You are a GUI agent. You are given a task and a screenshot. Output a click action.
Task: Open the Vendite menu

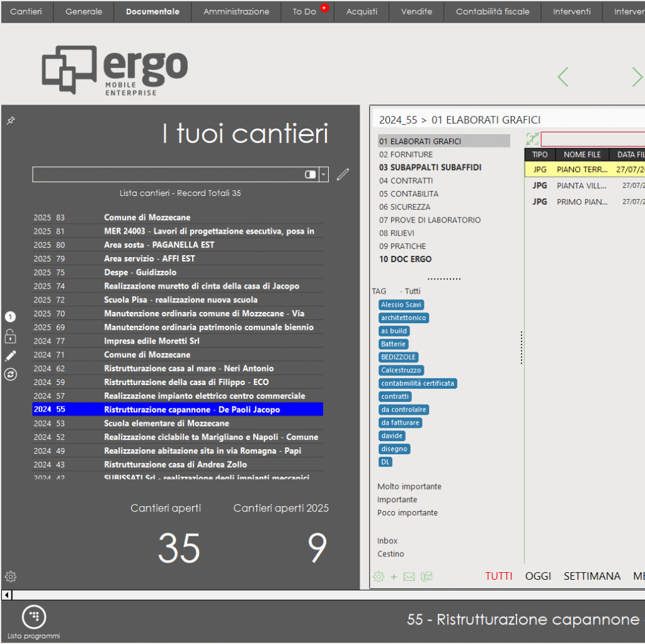coord(416,11)
